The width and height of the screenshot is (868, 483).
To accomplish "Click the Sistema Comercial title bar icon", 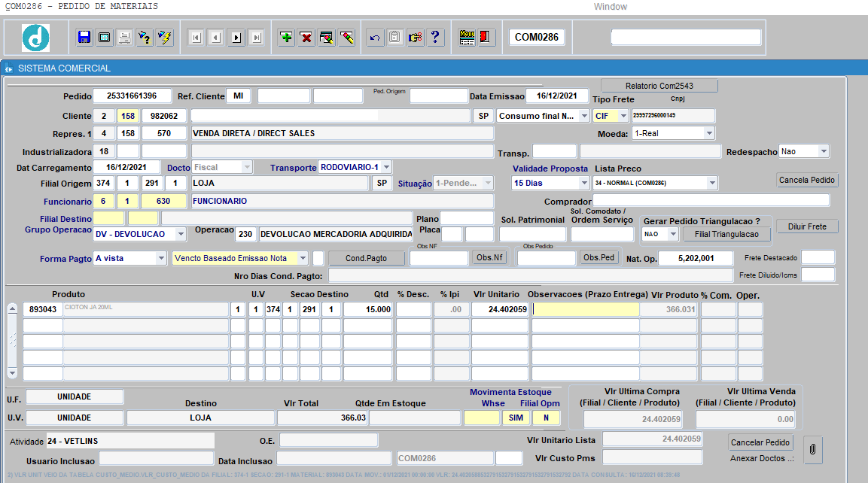I will pyautogui.click(x=9, y=68).
